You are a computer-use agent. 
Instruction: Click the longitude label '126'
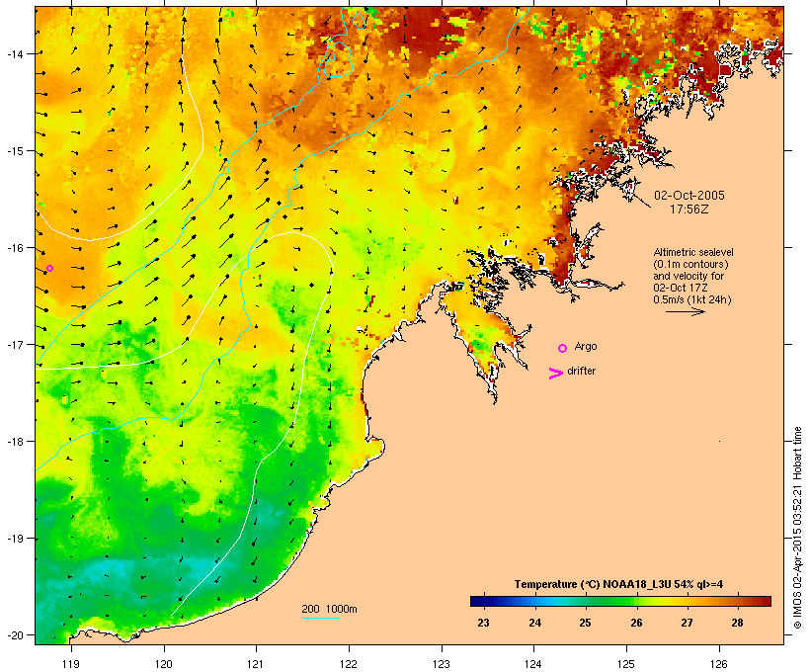coord(719,664)
